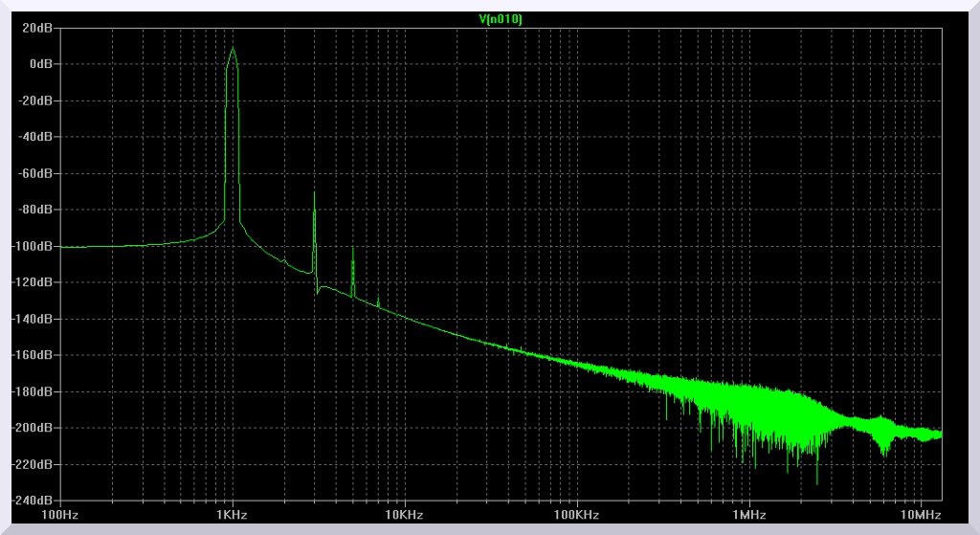Click the 20dB label on the vertical axis

pyautogui.click(x=36, y=28)
